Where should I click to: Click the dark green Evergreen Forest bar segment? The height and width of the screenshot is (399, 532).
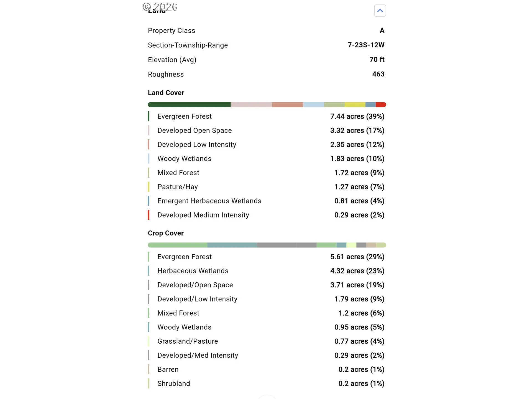point(189,104)
